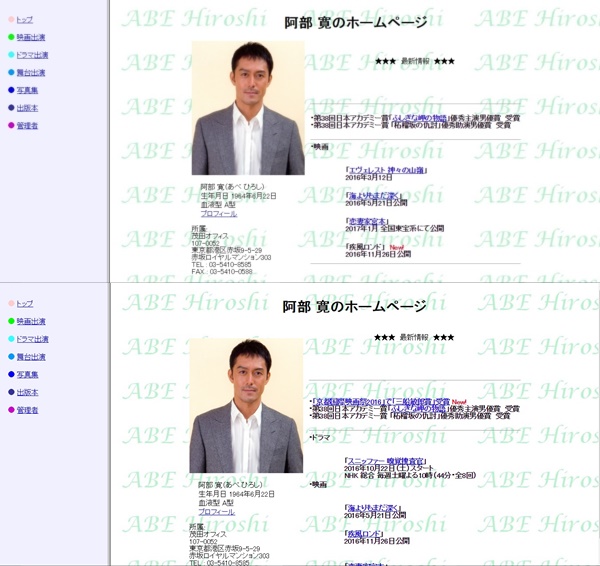Open ふしぎな岬の物語 link in upper page
The image size is (600, 566).
coord(418,118)
